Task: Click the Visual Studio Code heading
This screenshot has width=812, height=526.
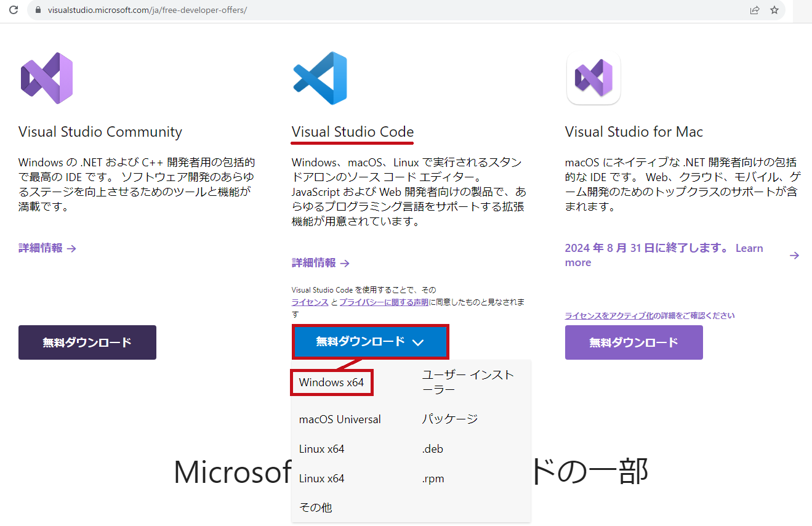Action: 353,132
